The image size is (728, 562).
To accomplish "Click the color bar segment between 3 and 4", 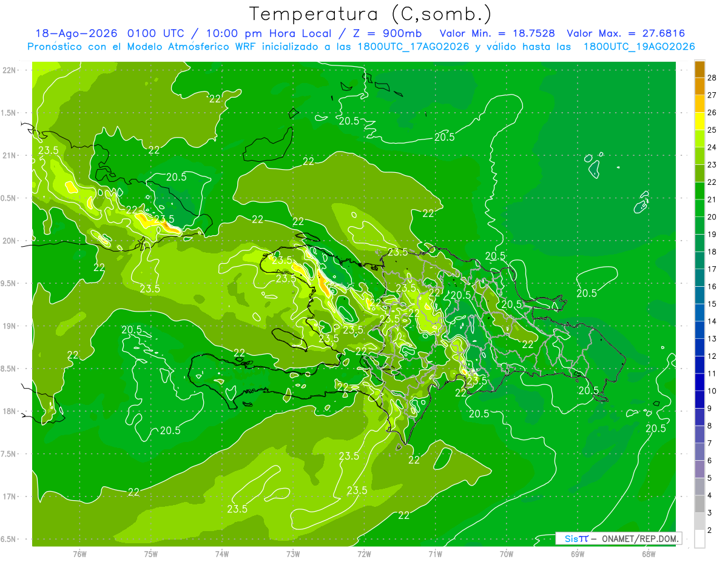I will click(699, 504).
